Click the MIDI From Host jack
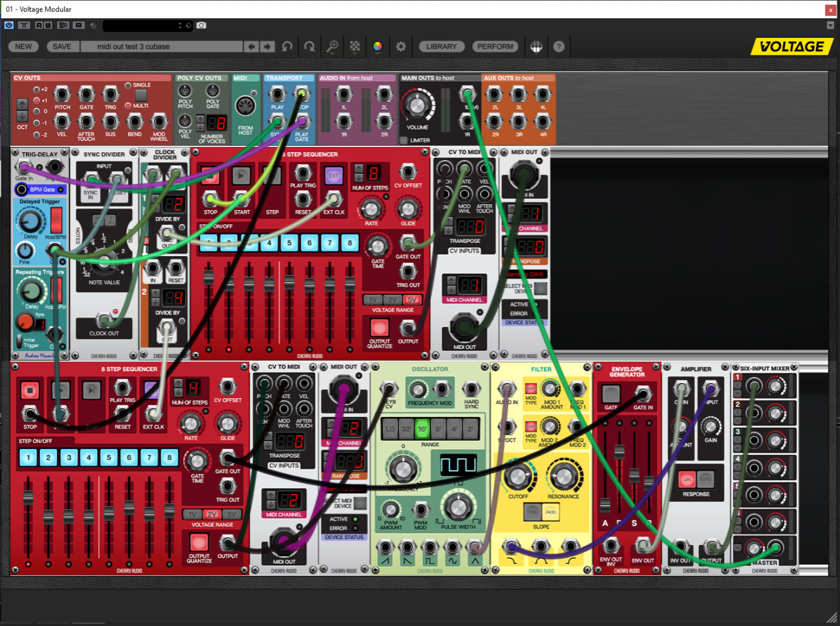The image size is (840, 626). pyautogui.click(x=245, y=106)
